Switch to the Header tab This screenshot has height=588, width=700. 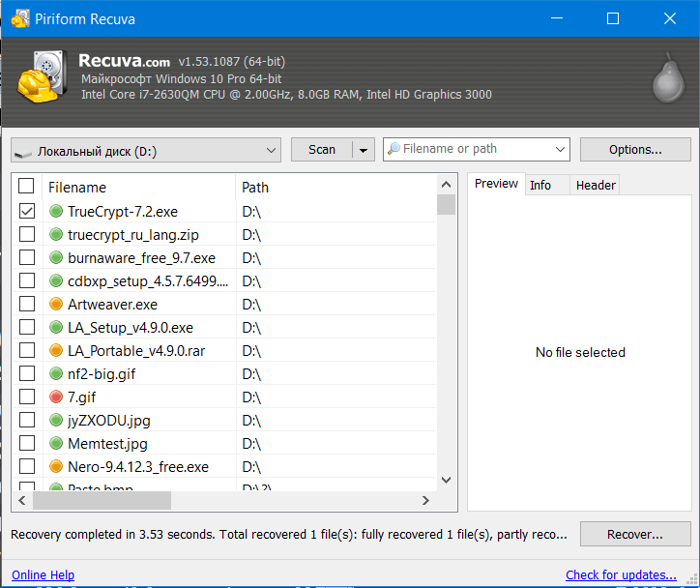pos(596,186)
